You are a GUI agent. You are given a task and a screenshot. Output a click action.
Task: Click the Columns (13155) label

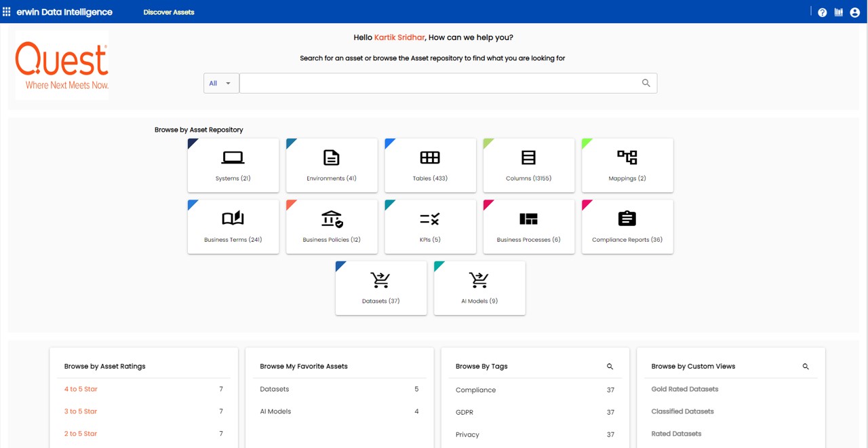point(528,179)
